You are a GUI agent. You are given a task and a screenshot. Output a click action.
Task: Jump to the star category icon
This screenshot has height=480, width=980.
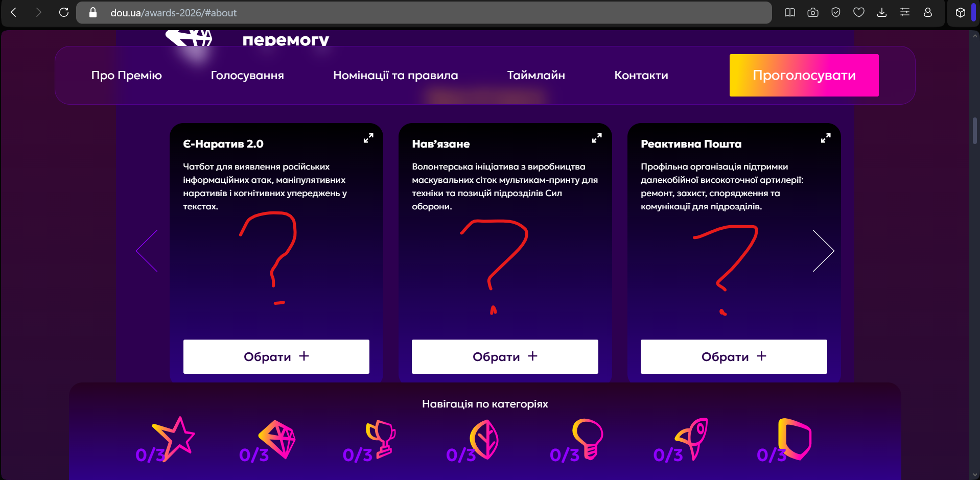(174, 439)
